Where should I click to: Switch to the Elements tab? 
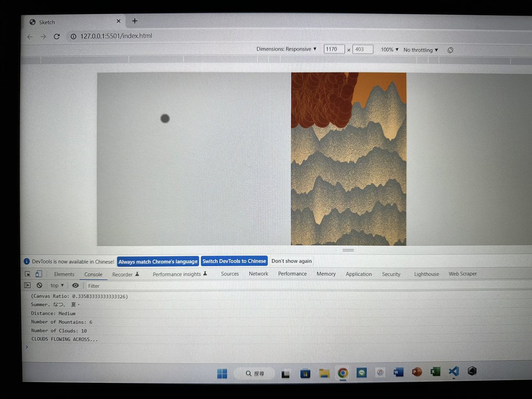(x=64, y=274)
